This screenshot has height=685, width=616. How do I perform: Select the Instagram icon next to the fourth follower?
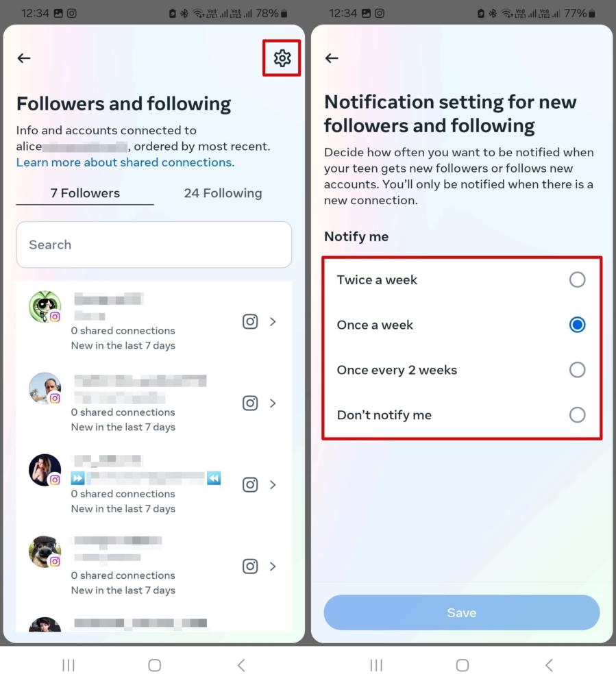250,566
